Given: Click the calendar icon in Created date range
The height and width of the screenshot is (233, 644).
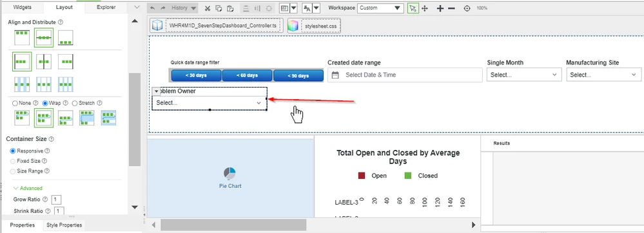Looking at the screenshot, I should click(x=335, y=75).
